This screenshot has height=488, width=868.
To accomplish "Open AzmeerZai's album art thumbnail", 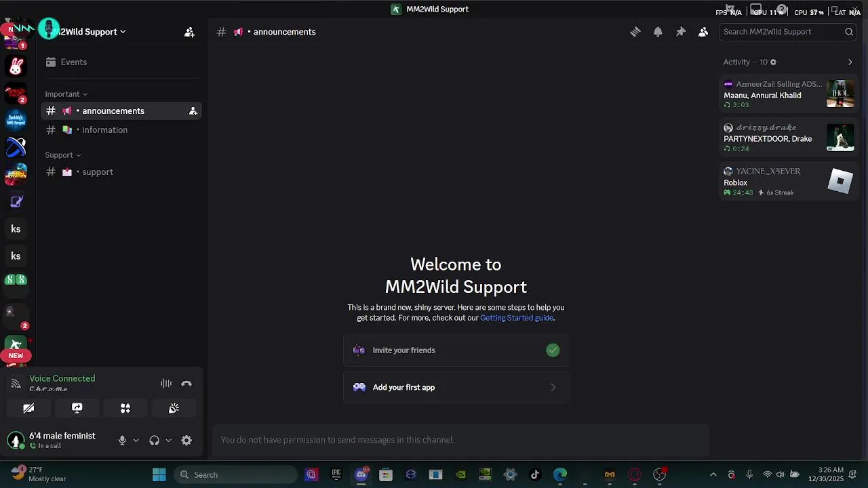I will pyautogui.click(x=840, y=94).
